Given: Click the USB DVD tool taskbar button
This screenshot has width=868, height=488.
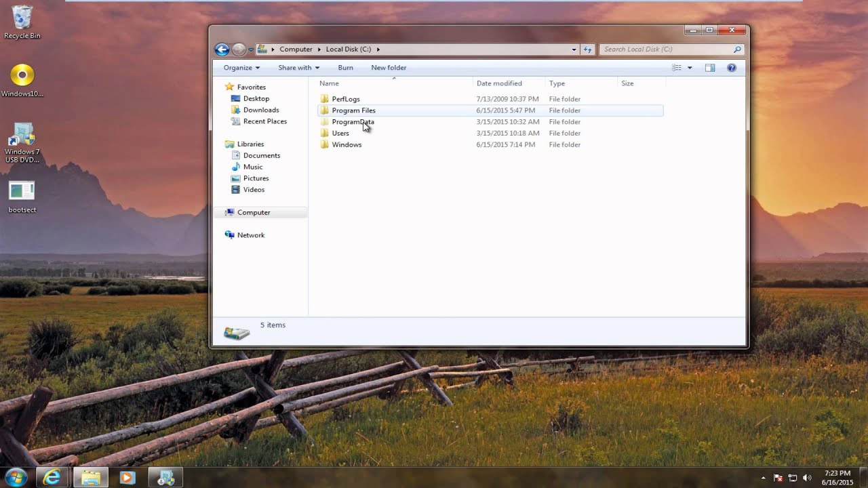Looking at the screenshot, I should coord(165,478).
